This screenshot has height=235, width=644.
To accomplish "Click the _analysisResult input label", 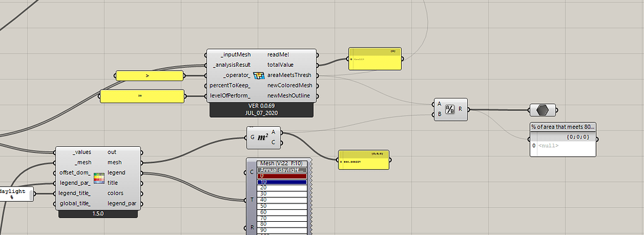I will coord(232,65).
